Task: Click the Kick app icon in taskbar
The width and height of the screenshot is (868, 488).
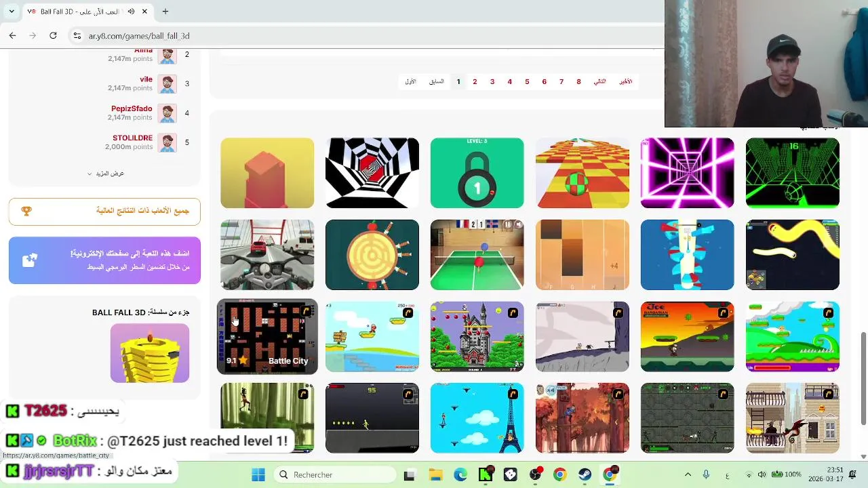Action: click(x=485, y=474)
